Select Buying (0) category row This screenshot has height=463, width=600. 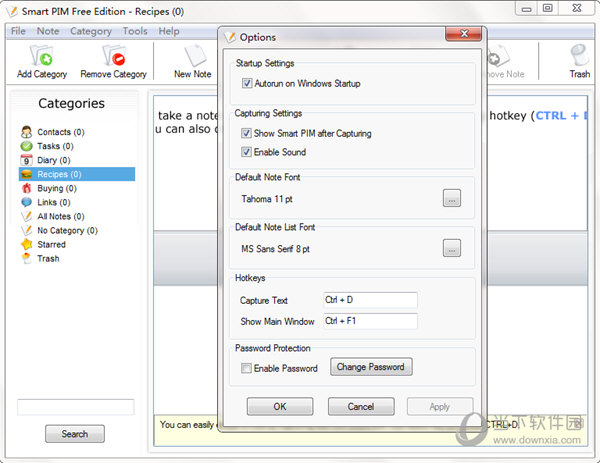point(77,188)
